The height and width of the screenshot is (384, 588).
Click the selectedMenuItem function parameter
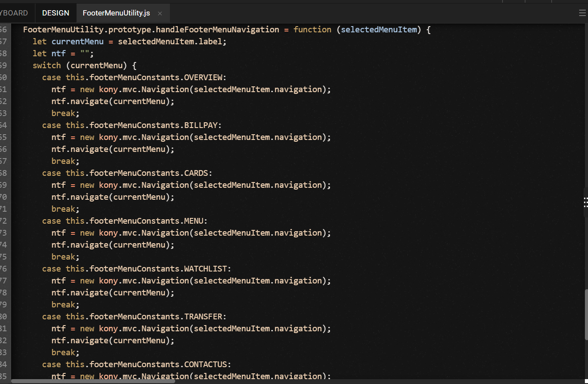pyautogui.click(x=379, y=30)
